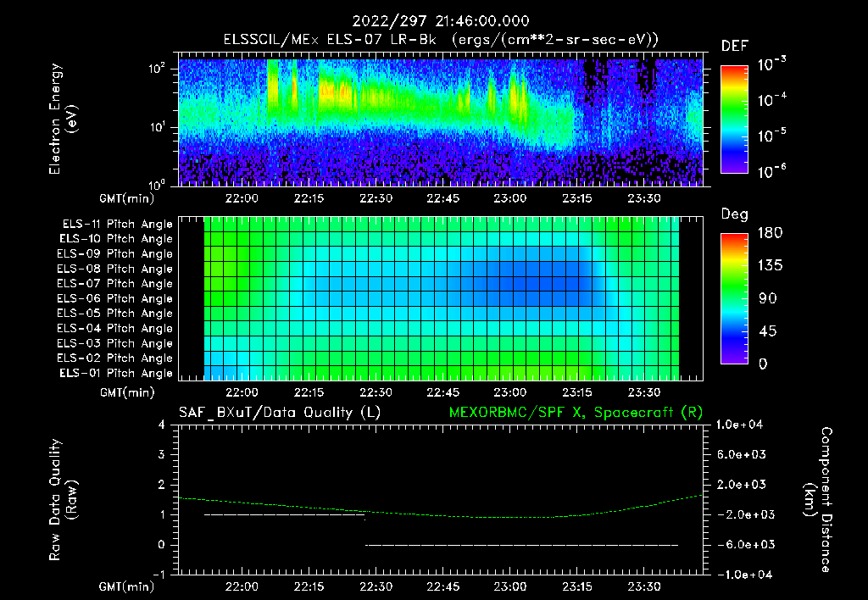Select the ELS-10 Pitch Angle row label
868x600 pixels.
click(x=116, y=239)
